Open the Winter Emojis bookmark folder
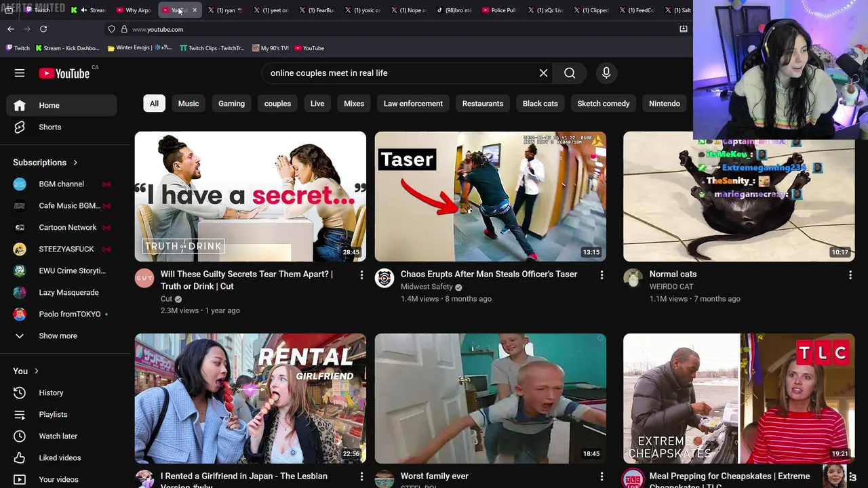 point(140,48)
